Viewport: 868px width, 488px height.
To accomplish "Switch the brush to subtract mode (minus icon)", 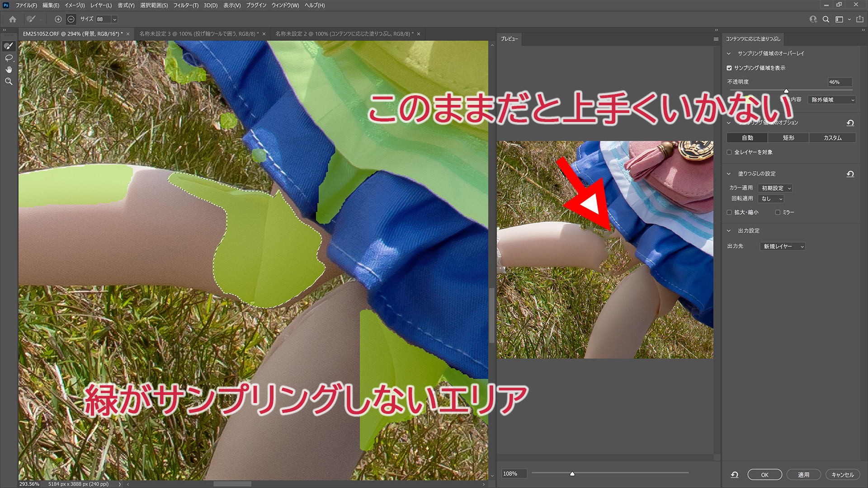I will 71,19.
